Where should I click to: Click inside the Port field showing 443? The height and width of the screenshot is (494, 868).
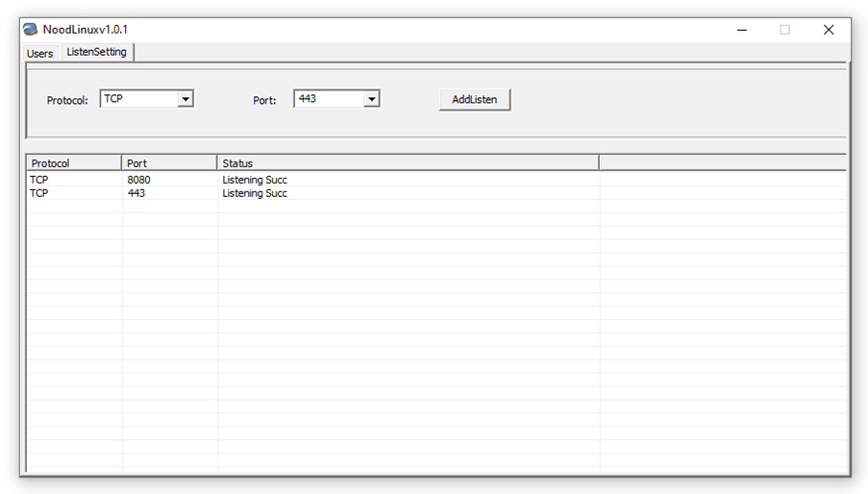coord(328,99)
